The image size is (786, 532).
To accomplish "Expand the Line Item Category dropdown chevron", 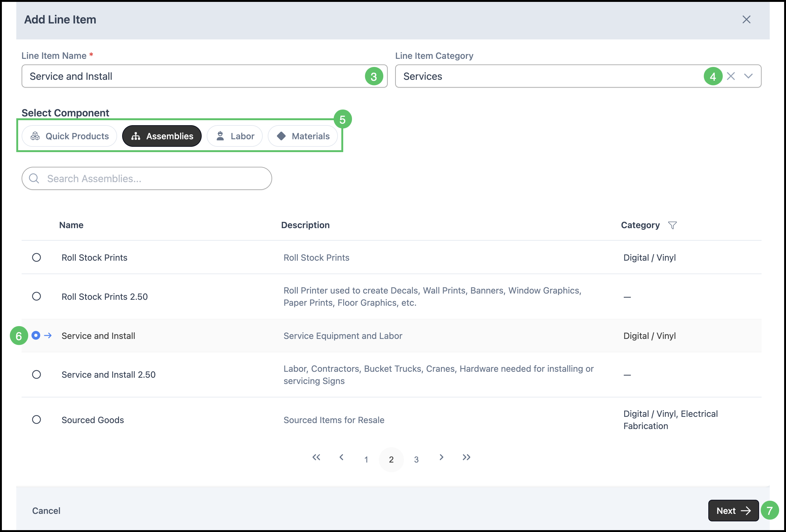I will point(748,76).
